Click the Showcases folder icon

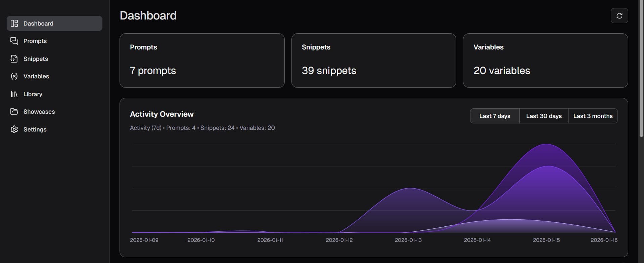pos(14,112)
